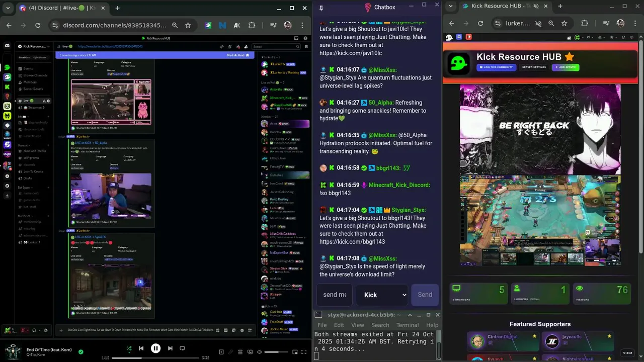The image size is (644, 362).
Task: Open Events in Discord sidebar
Action: 28,68
